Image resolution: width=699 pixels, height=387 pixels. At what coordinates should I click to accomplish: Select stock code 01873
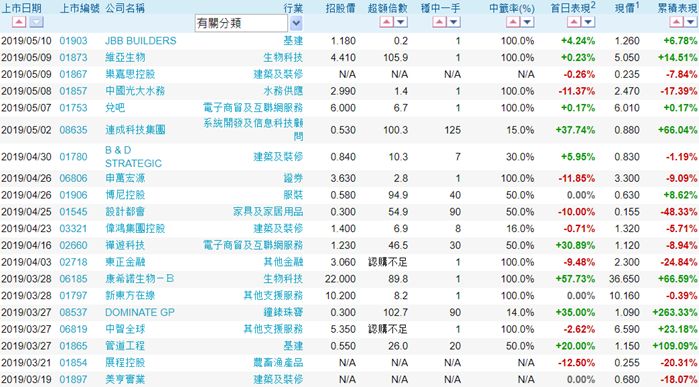[73, 58]
